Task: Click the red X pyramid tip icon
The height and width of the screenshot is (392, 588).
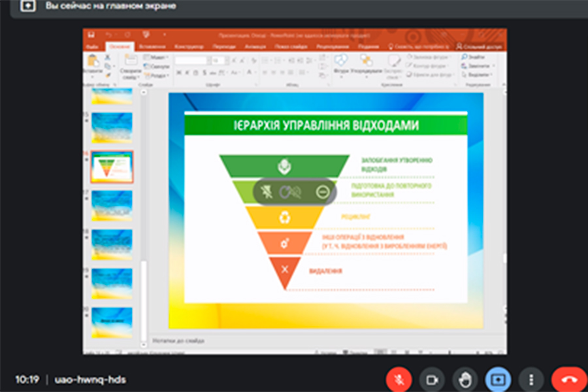Action: 285,269
